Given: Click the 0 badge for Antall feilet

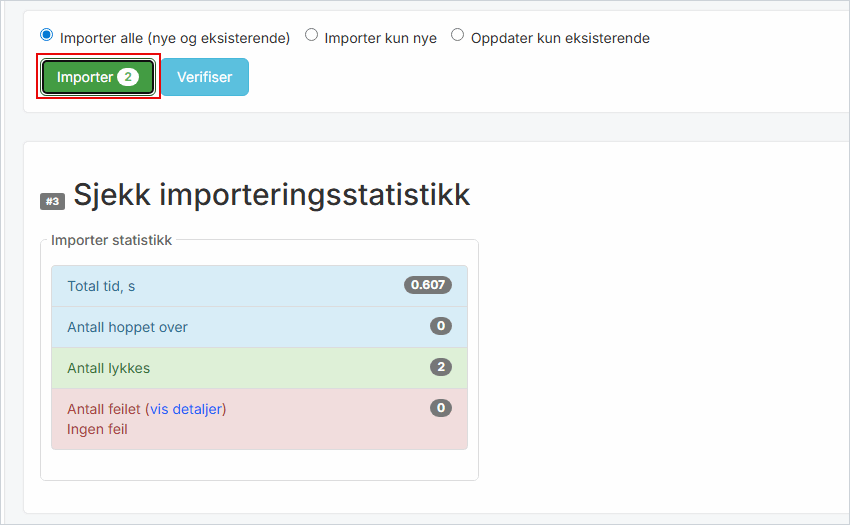Looking at the screenshot, I should point(440,408).
